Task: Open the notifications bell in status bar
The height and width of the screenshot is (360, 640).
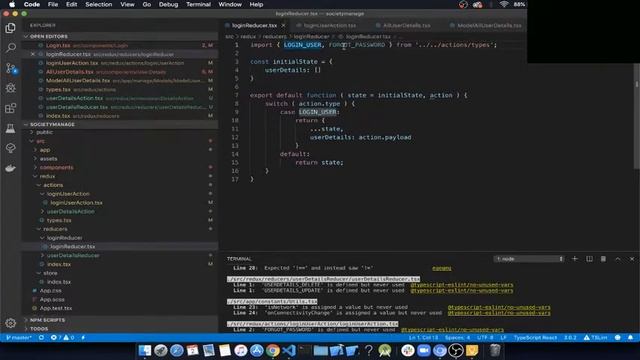Action: [x=631, y=338]
